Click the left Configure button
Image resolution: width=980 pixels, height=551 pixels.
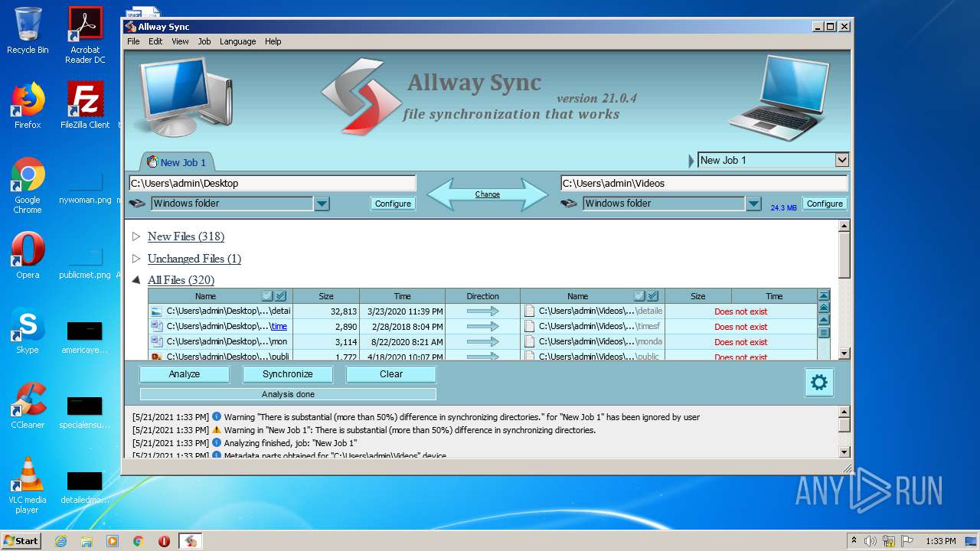coord(394,204)
